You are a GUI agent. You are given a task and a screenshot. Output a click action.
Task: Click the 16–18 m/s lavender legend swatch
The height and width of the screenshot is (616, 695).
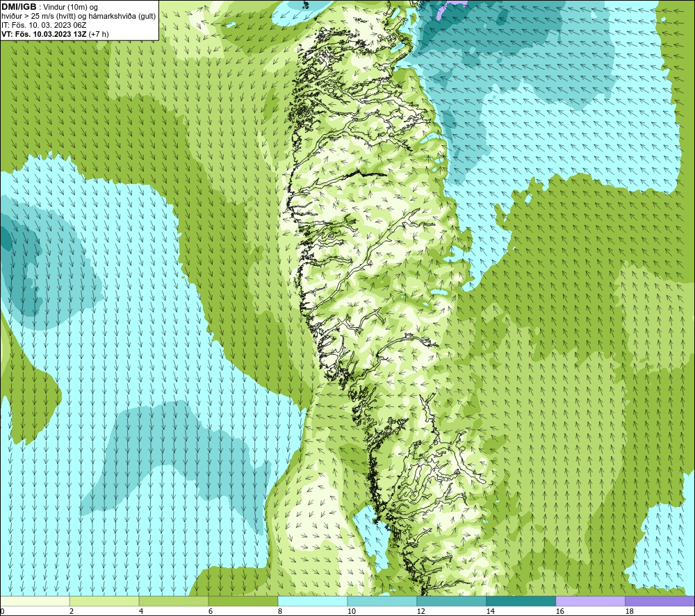pos(590,601)
